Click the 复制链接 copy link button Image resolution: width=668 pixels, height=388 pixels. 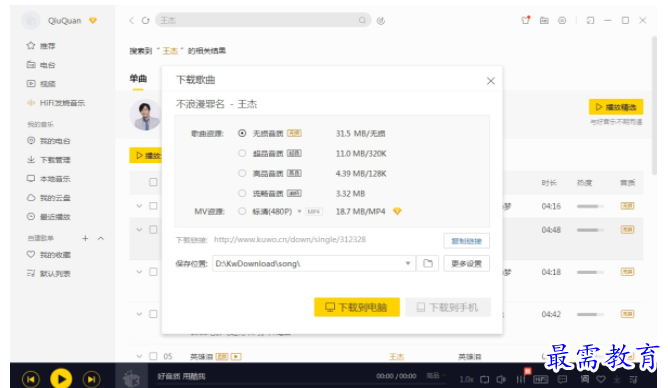pyautogui.click(x=466, y=241)
